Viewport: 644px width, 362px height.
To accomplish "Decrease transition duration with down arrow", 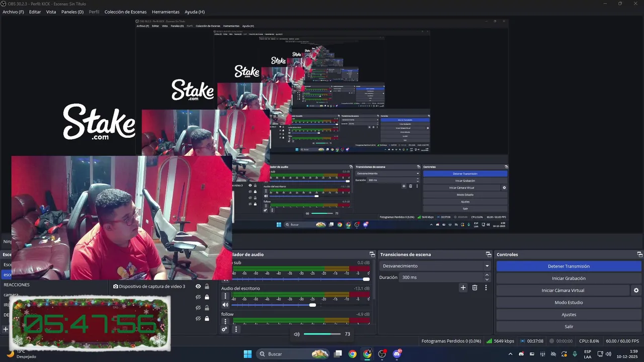I will point(487,280).
